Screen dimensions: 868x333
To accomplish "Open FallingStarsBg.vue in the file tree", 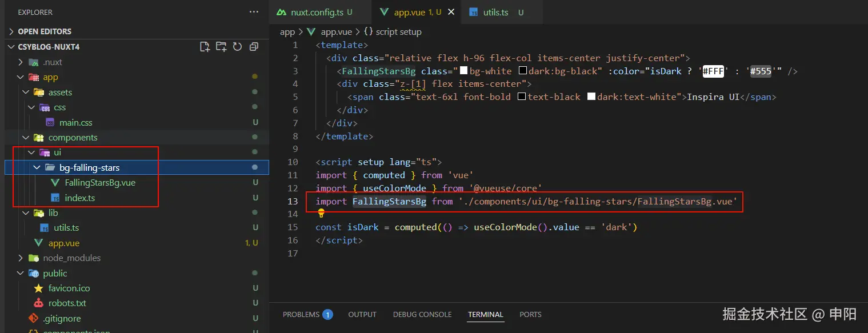I will pyautogui.click(x=100, y=183).
